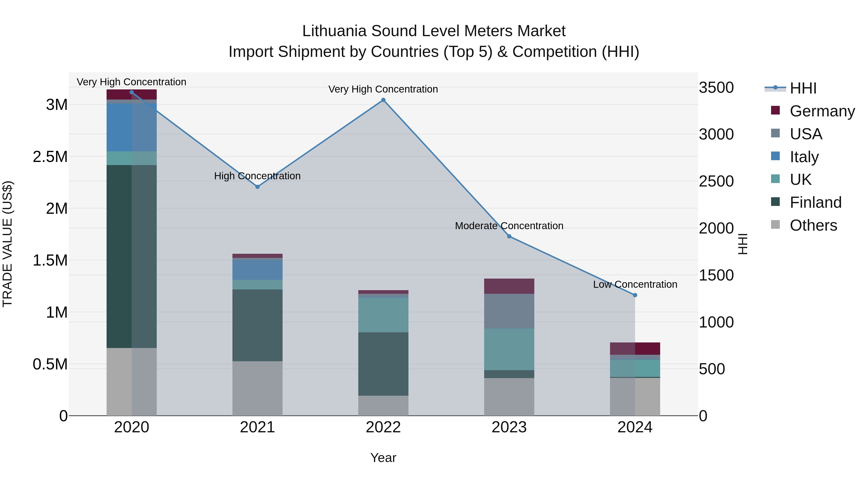This screenshot has height=488, width=868.
Task: Click the Italy segment of the 2021 bar
Action: click(258, 270)
